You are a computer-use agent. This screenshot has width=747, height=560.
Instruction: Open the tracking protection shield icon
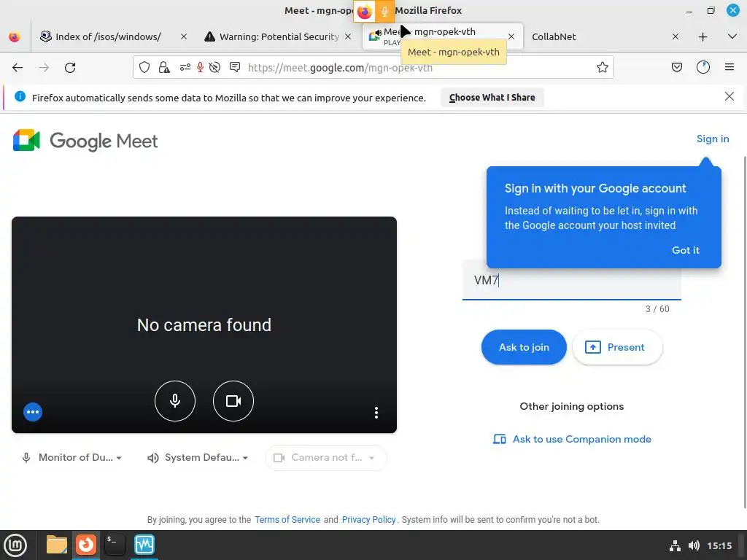(144, 68)
